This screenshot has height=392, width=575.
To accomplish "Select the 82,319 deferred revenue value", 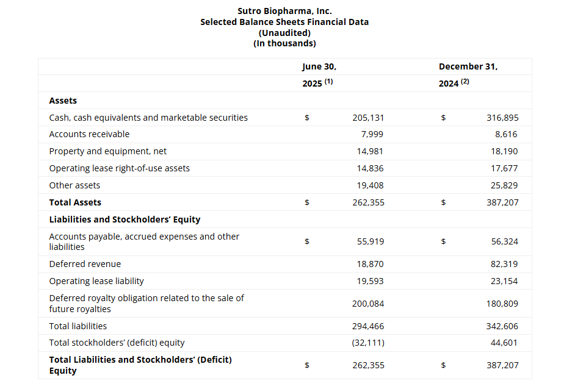I will click(504, 264).
